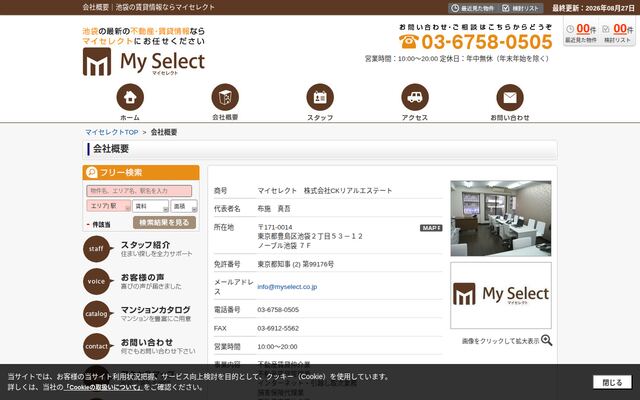This screenshot has height=400, width=640.
Task: Click the アクセス label in navigation
Action: pos(415,118)
